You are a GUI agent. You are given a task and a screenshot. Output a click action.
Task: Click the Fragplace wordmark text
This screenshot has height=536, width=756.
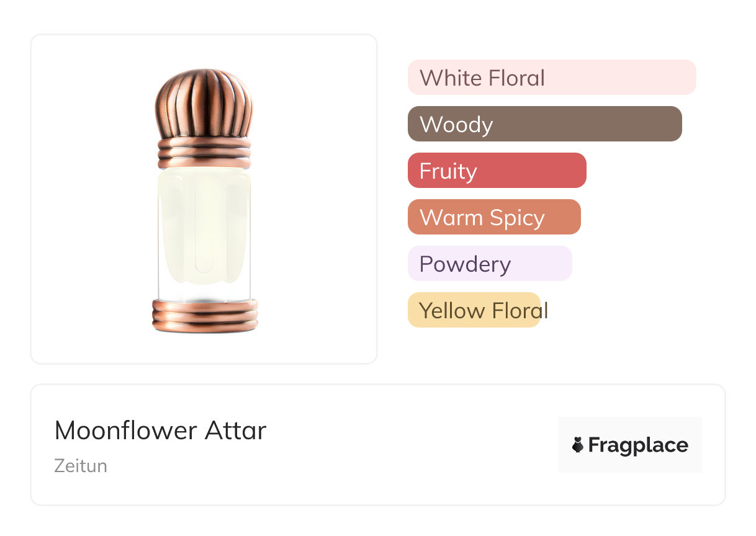pyautogui.click(x=638, y=445)
